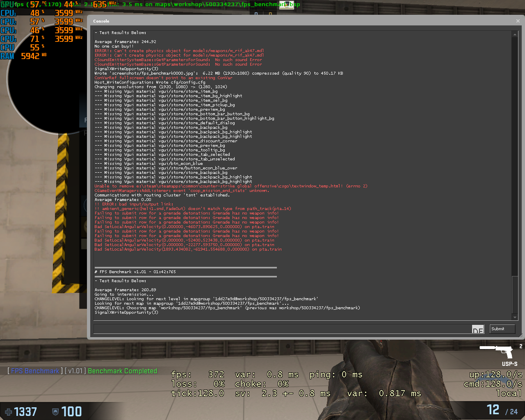
Task: Click the console scrollbar up arrow
Action: click(x=515, y=34)
